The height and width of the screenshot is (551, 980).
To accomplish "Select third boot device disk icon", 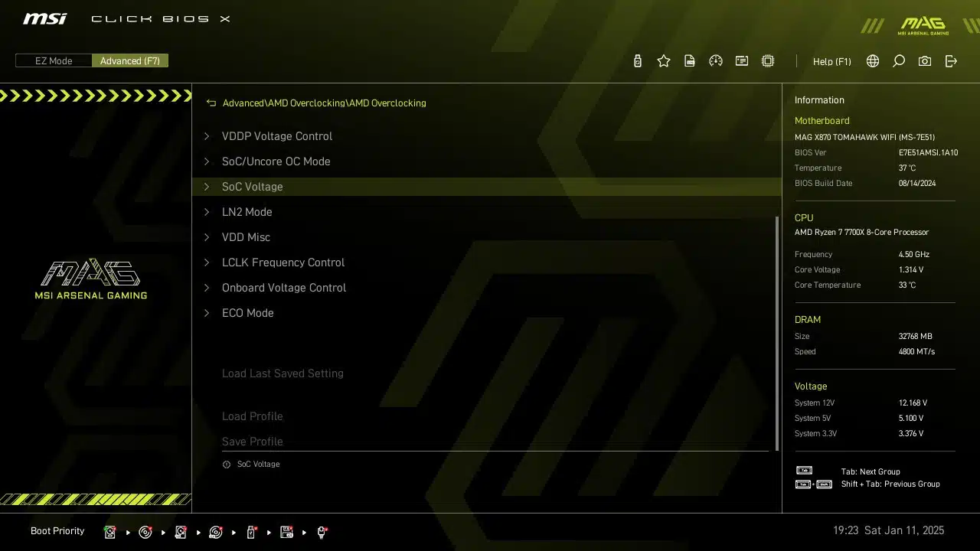I will [x=181, y=532].
